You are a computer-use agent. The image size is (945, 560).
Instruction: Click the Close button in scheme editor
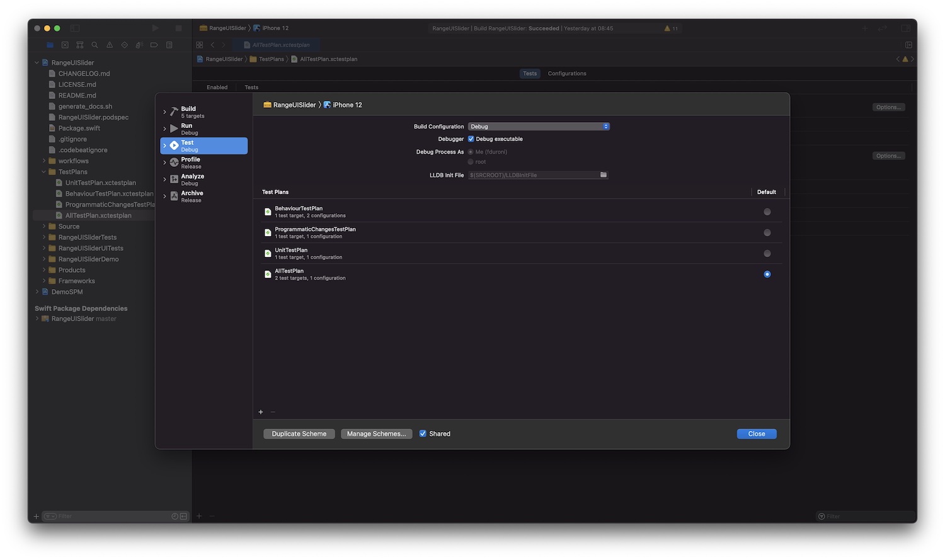[757, 434]
